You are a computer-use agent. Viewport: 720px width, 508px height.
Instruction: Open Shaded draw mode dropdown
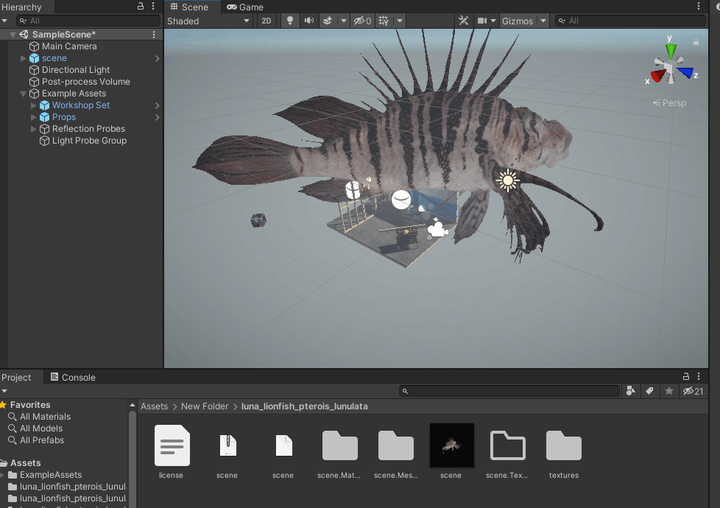coord(208,21)
